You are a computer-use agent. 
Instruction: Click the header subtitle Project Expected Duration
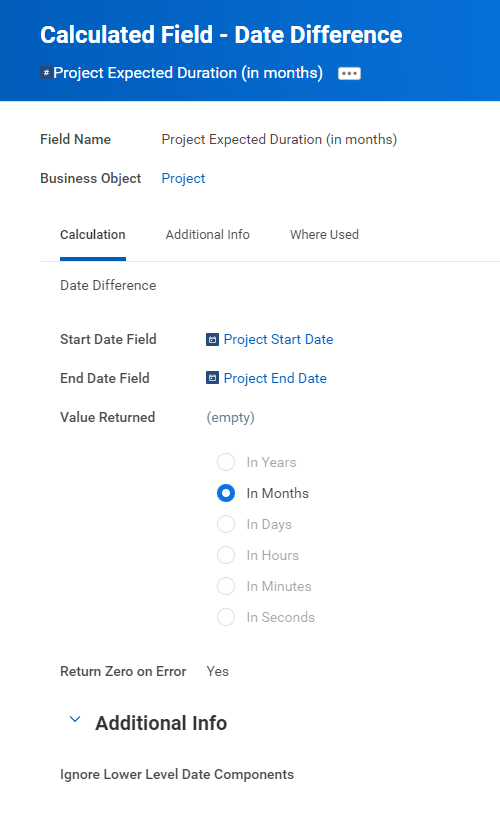pos(188,73)
